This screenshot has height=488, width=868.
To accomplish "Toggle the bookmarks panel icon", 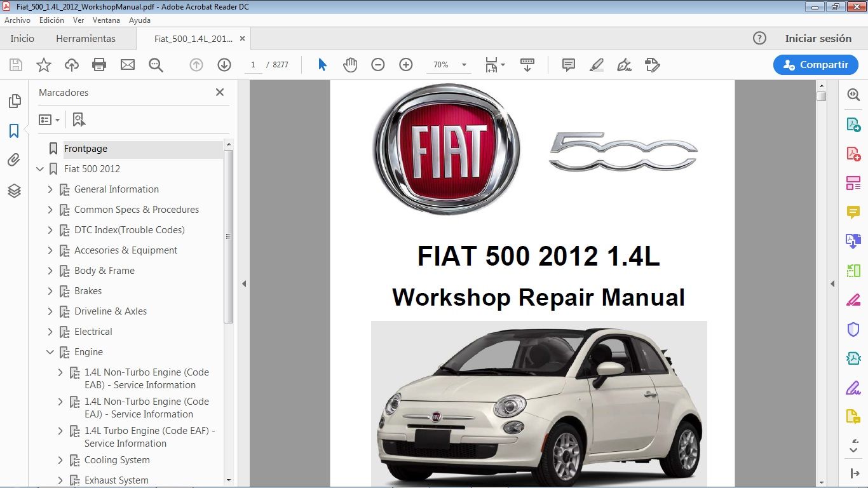I will (14, 131).
